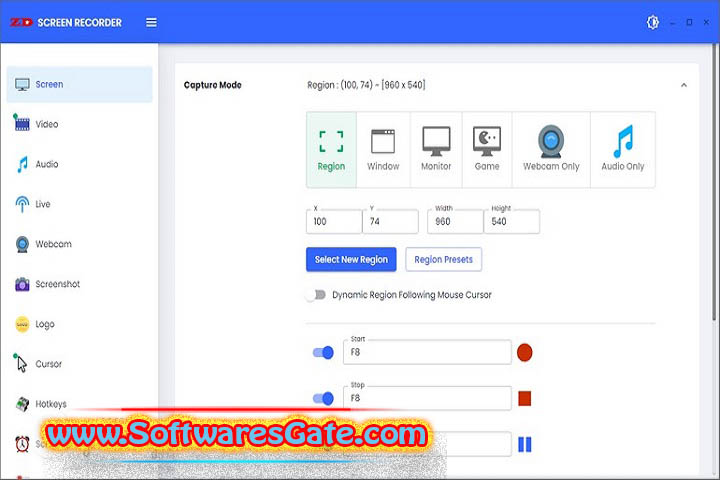Screen dimensions: 720x480
Task: Click the blue pause icon
Action: [x=524, y=444]
